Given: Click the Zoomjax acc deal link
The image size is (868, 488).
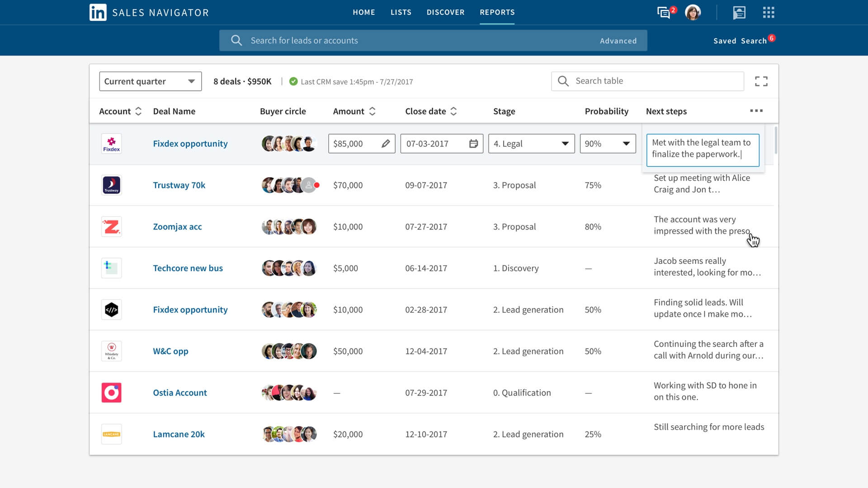Looking at the screenshot, I should click(x=177, y=226).
